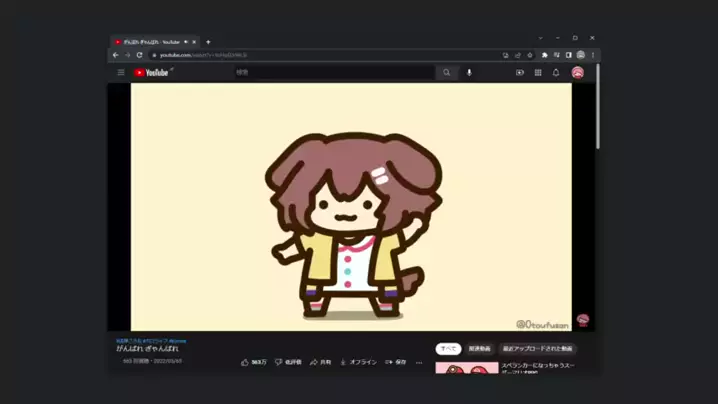This screenshot has width=718, height=404.
Task: Click the search magnifier button
Action: point(447,73)
